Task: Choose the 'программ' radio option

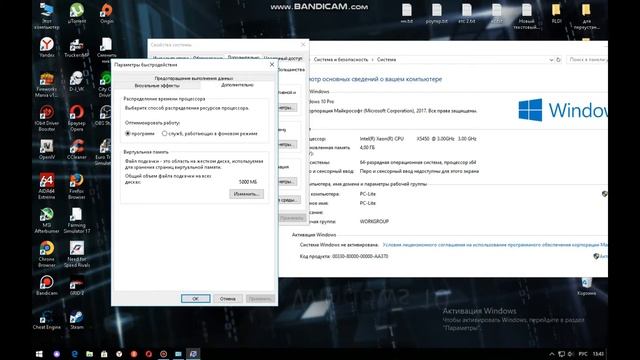Action: tap(140, 133)
